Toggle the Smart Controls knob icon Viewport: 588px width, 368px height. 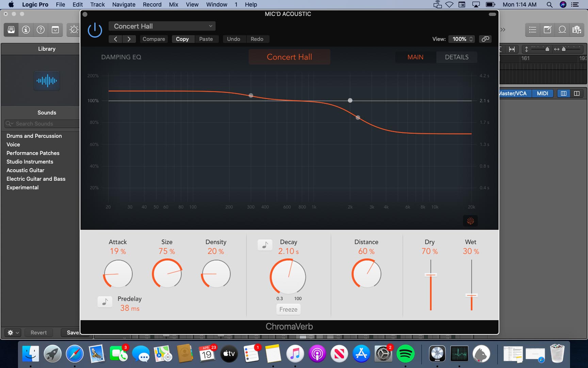(73, 30)
